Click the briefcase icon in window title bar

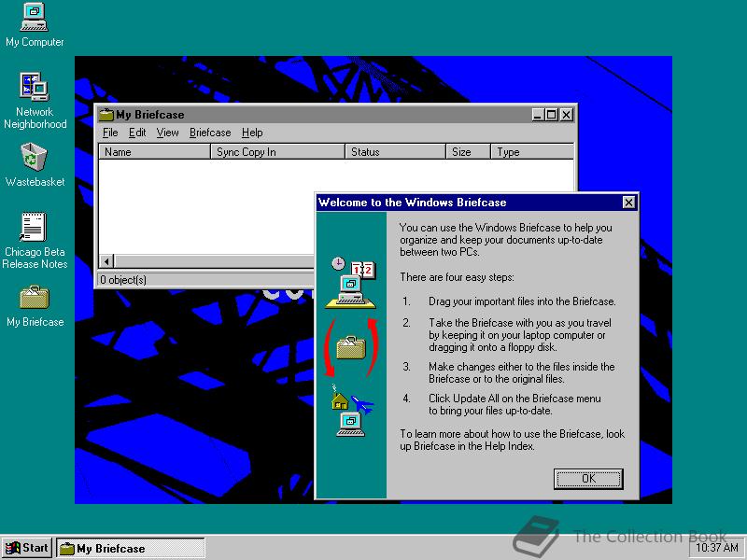[x=106, y=115]
